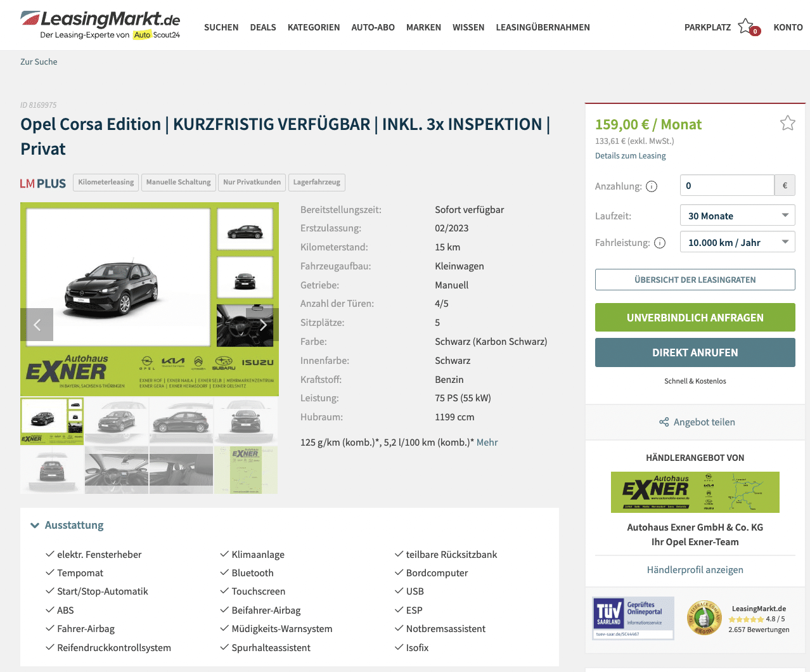Click DIREKT ANRUFEN button
This screenshot has height=672, width=810.
pyautogui.click(x=695, y=352)
